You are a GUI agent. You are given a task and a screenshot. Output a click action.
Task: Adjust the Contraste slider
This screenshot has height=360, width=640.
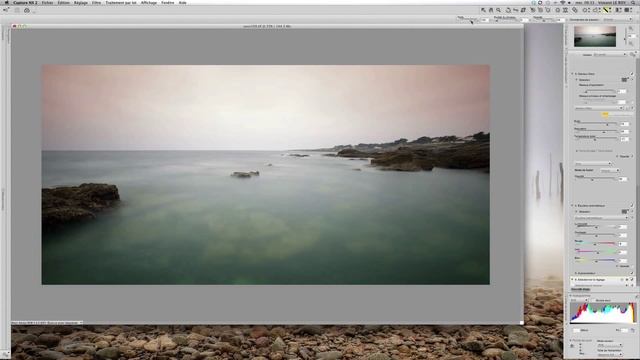click(x=596, y=236)
